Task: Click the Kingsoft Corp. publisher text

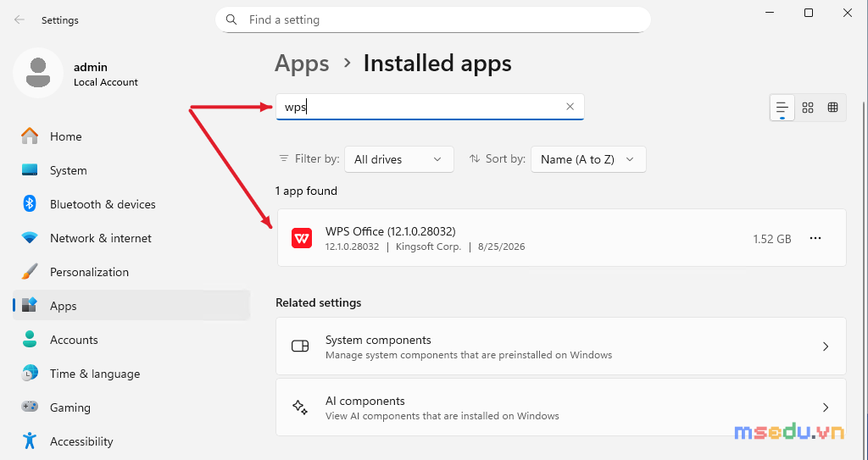Action: 428,247
